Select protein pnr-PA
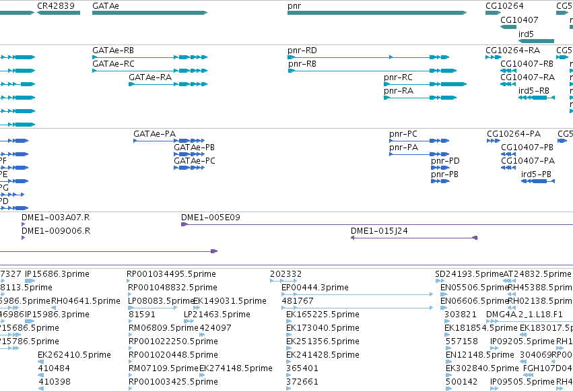This screenshot has height=392, width=573. point(403,148)
